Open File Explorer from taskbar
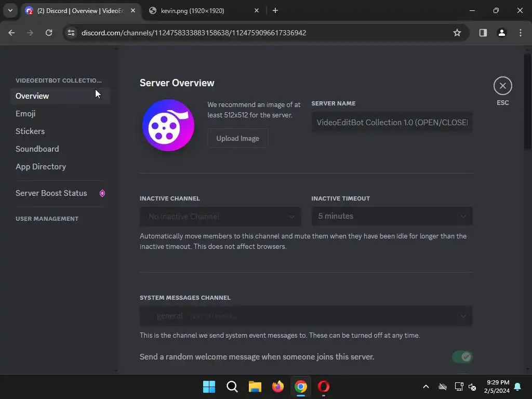This screenshot has width=532, height=399. pos(255,387)
